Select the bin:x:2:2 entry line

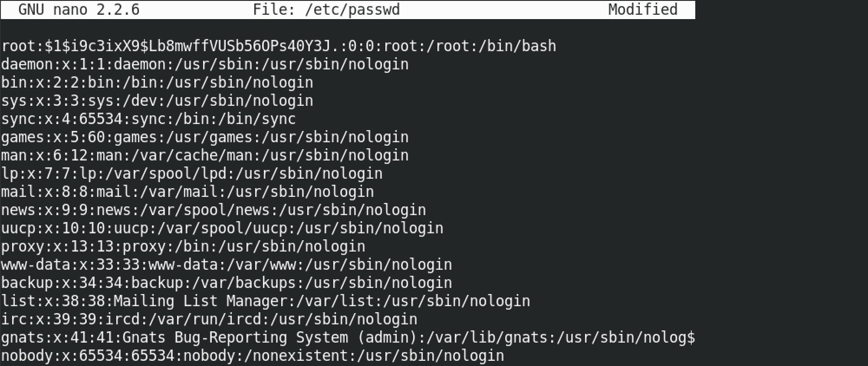157,82
